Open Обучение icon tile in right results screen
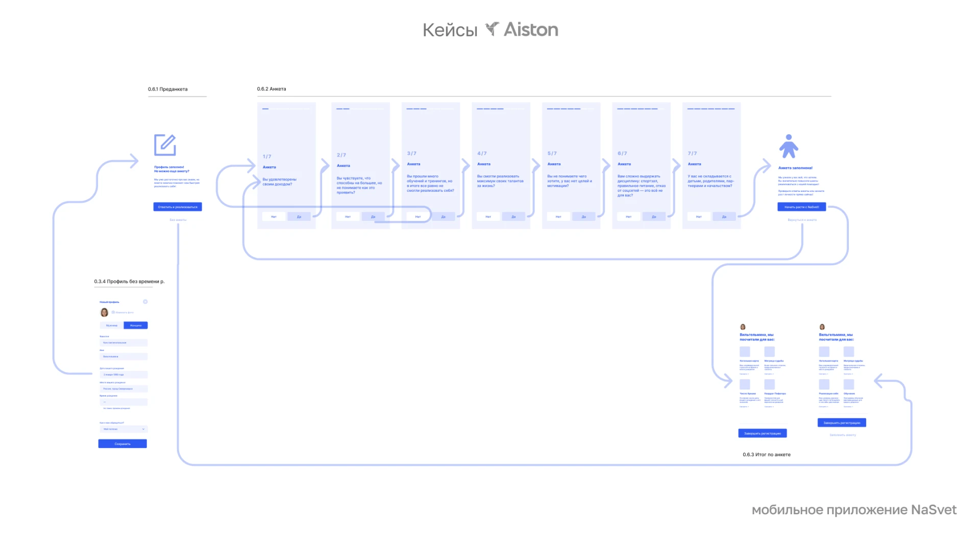Viewport: 980px width, 551px height. coord(848,384)
